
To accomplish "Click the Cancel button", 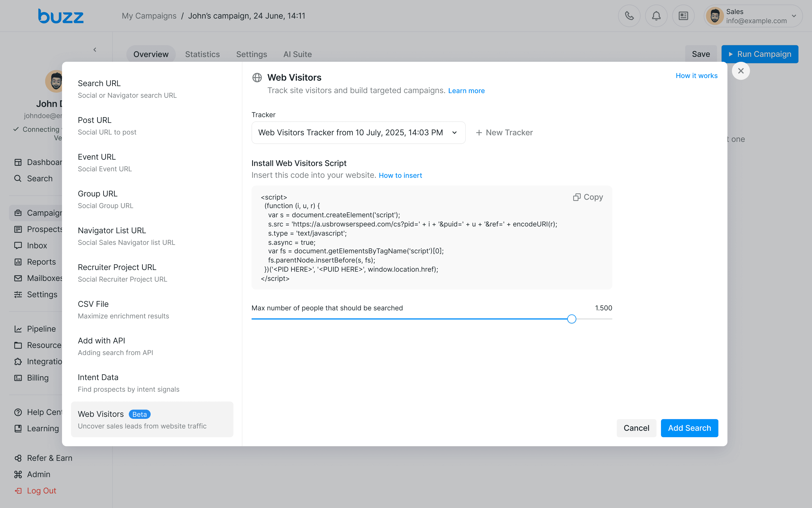I will pyautogui.click(x=636, y=428).
